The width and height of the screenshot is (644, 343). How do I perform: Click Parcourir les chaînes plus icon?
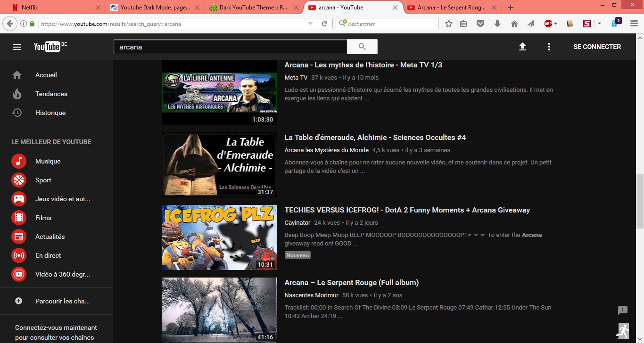(19, 301)
